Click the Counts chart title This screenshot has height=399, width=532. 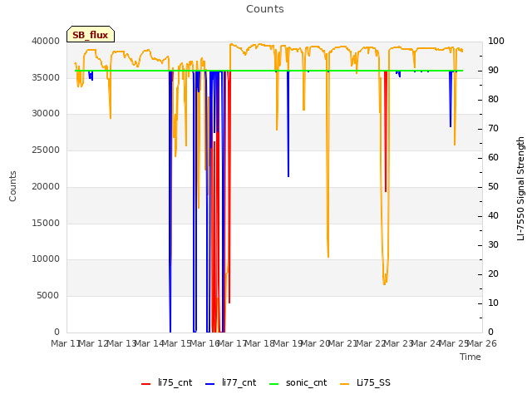tap(265, 9)
